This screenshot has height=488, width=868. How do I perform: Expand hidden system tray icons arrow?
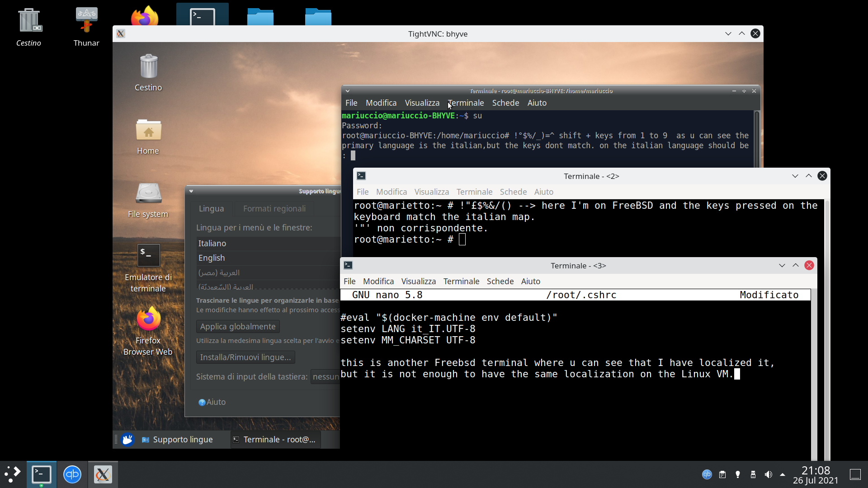783,474
